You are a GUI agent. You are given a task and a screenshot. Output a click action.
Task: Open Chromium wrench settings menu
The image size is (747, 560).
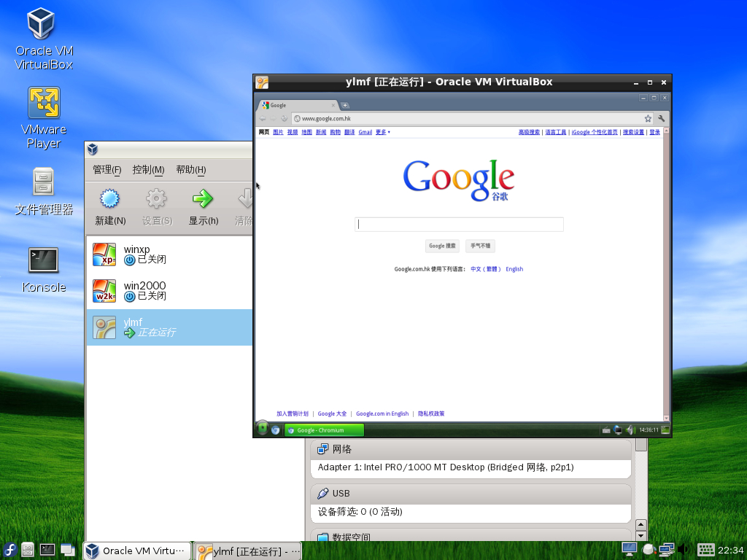(661, 119)
